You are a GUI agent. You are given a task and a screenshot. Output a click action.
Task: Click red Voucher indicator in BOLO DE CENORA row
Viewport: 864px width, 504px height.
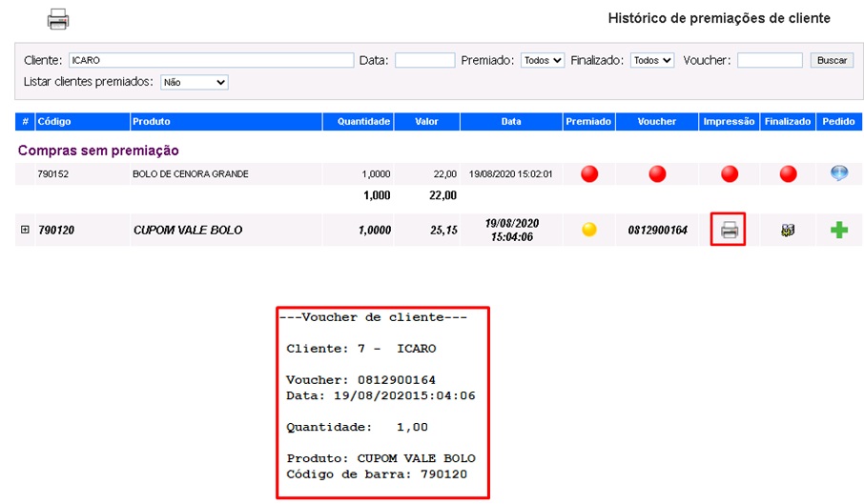pos(657,173)
